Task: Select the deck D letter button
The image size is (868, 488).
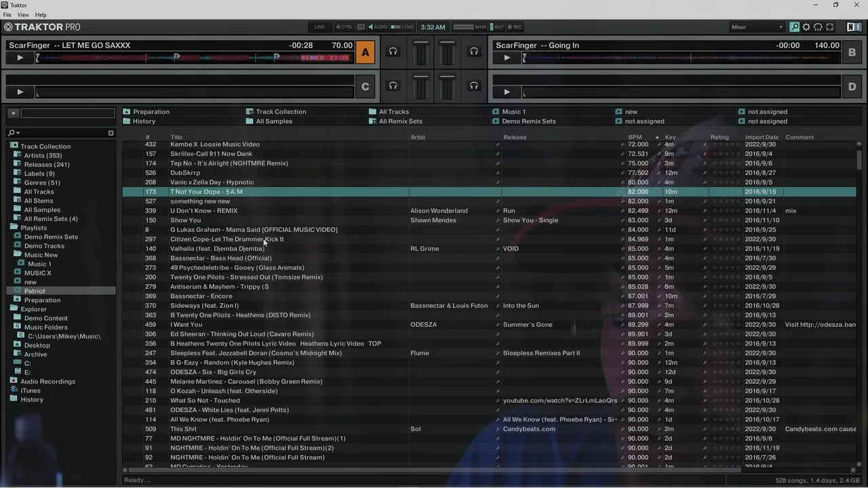Action: click(x=852, y=87)
